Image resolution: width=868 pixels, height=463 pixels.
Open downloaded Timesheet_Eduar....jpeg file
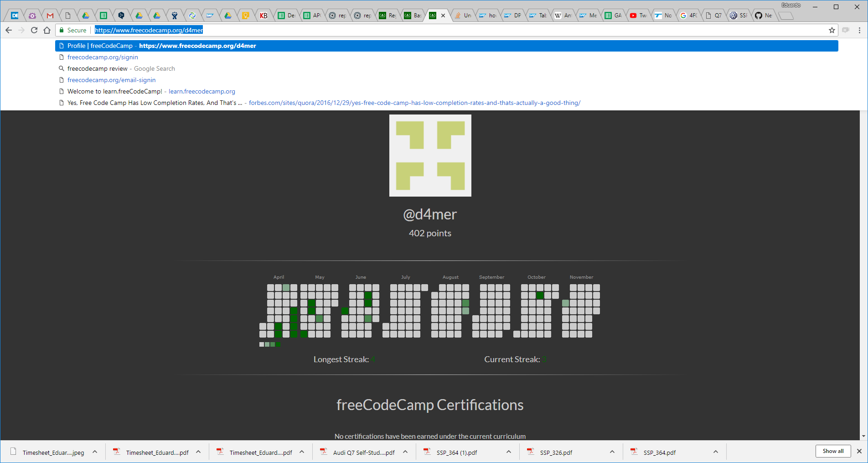[47, 453]
